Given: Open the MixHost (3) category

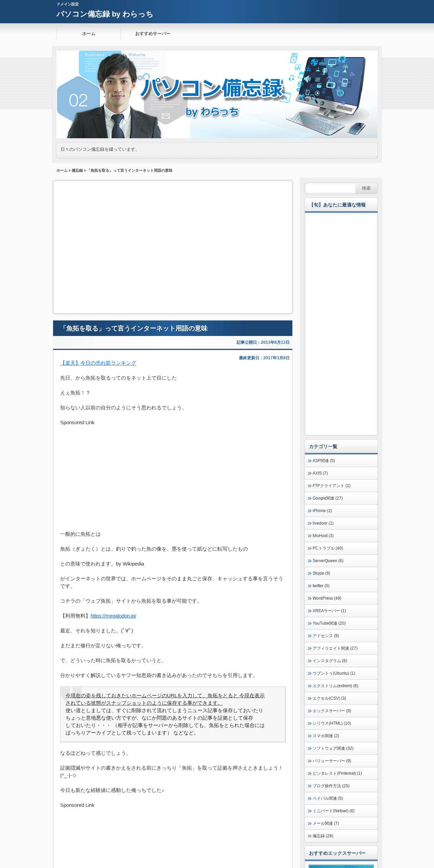Looking at the screenshot, I should pos(341,536).
